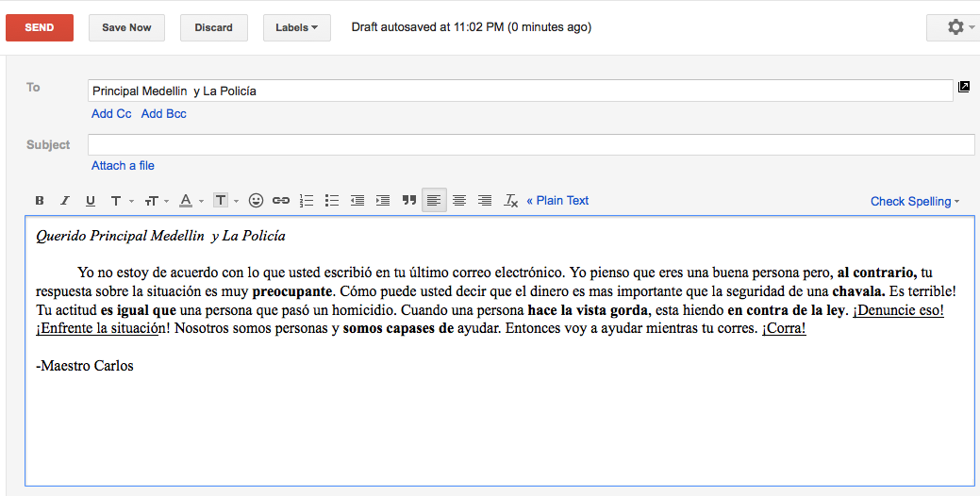Toggle underline text formatting
This screenshot has height=496, width=980.
(x=91, y=201)
